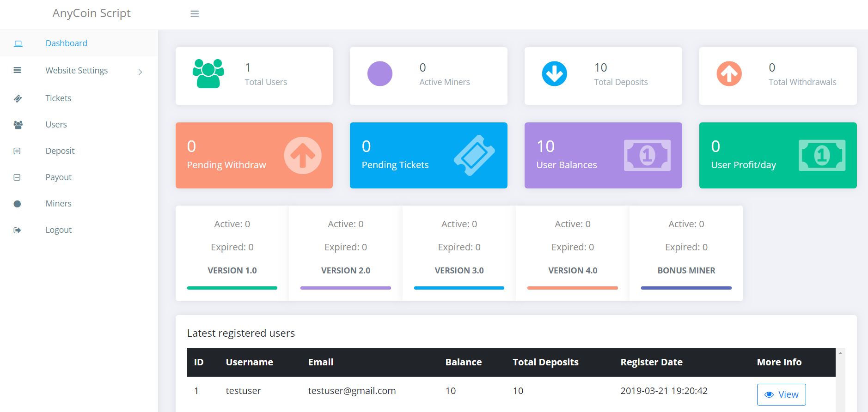Click the AnyCoin Script brand link
Viewport: 868px width, 412px height.
click(92, 13)
